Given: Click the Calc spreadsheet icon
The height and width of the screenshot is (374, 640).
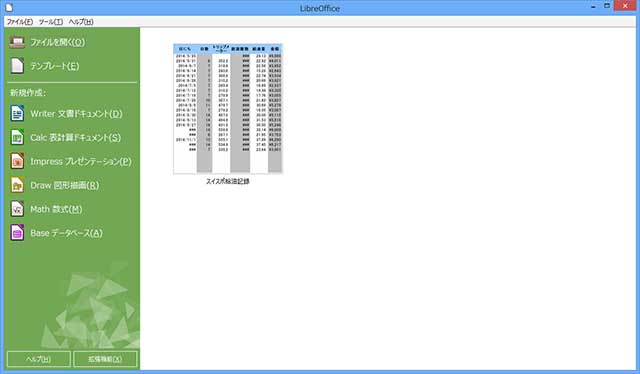Looking at the screenshot, I should pos(17,137).
